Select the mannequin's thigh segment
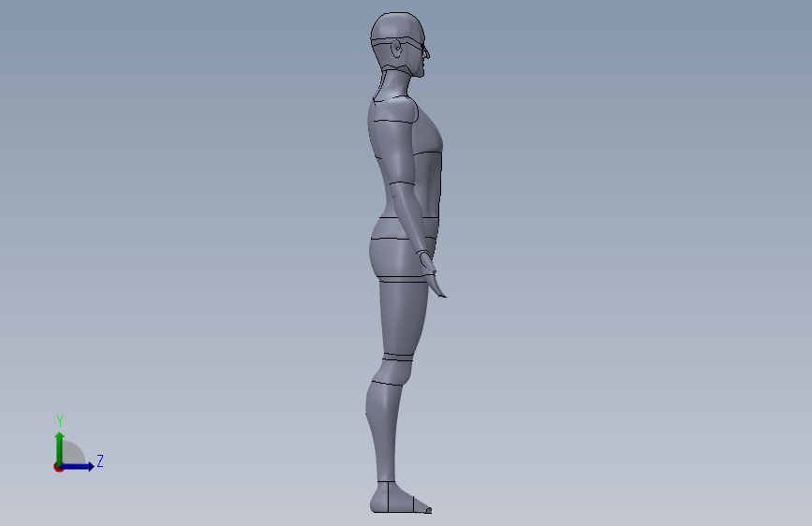The height and width of the screenshot is (526, 812). 403,317
